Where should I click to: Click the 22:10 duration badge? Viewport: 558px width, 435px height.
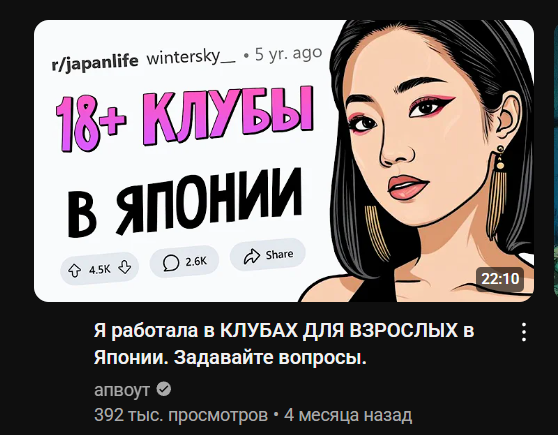(500, 278)
